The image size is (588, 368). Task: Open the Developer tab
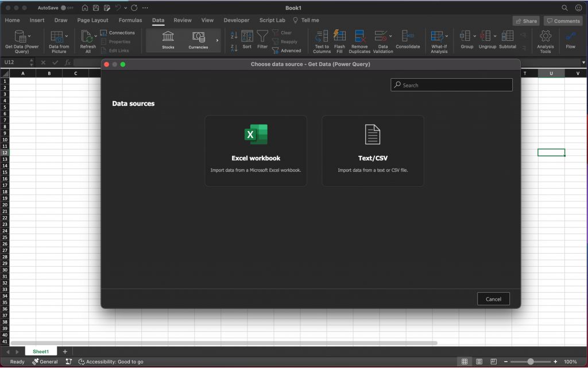coord(236,20)
